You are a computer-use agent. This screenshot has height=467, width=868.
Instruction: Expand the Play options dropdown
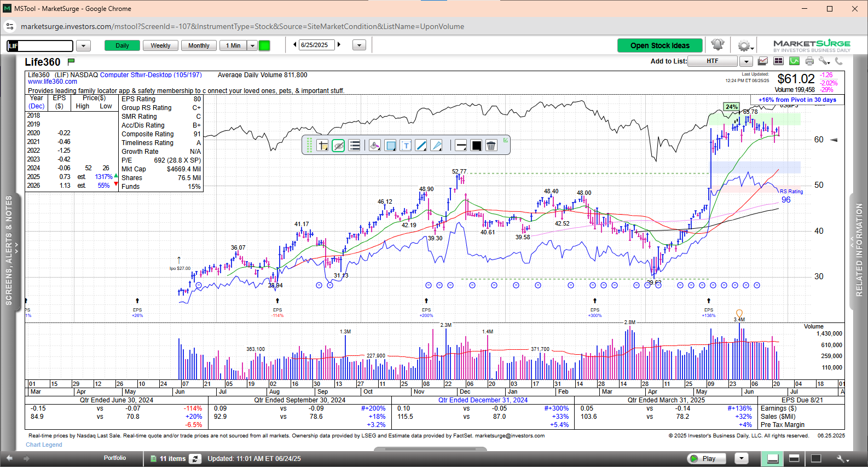[741, 459]
